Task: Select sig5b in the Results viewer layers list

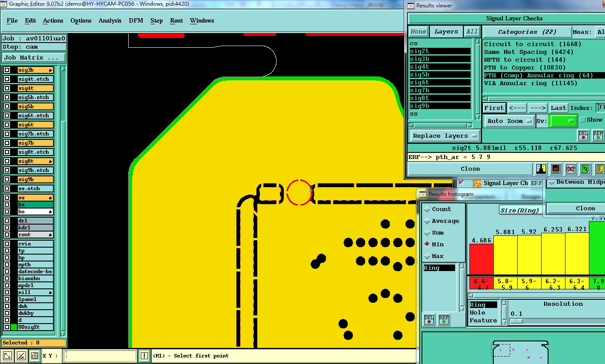Action: [x=440, y=75]
